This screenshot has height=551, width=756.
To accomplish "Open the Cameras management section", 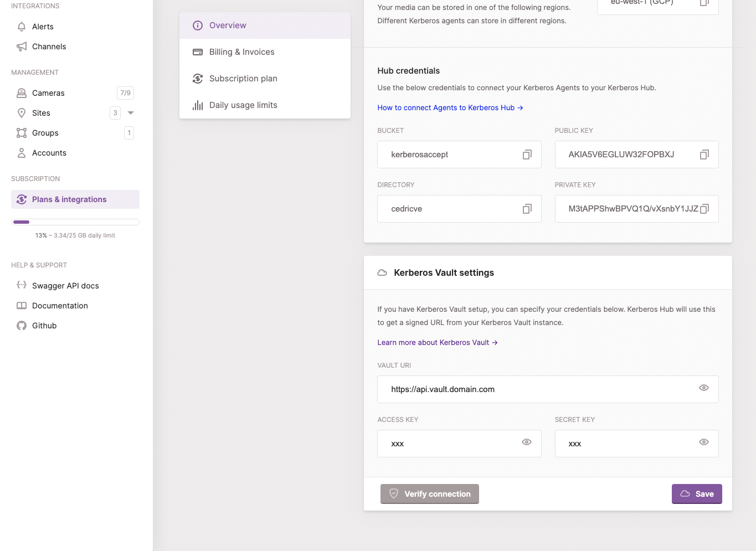I will tap(48, 92).
